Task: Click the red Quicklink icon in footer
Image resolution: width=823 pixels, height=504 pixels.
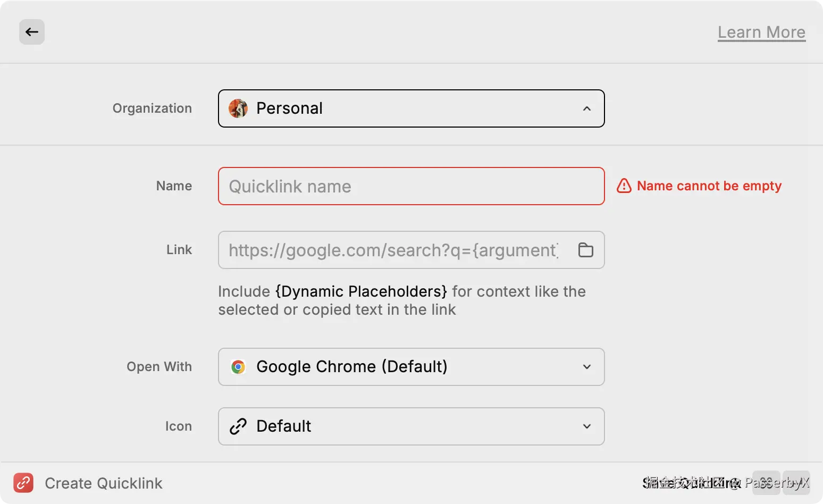Action: point(23,483)
